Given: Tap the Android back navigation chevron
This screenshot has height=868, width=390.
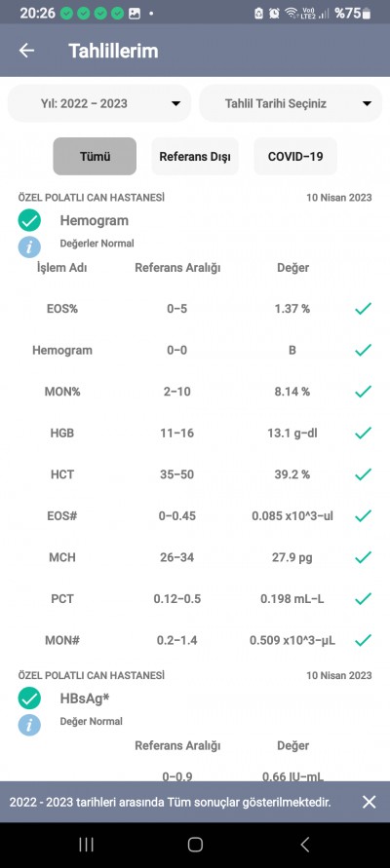Looking at the screenshot, I should click(x=304, y=845).
